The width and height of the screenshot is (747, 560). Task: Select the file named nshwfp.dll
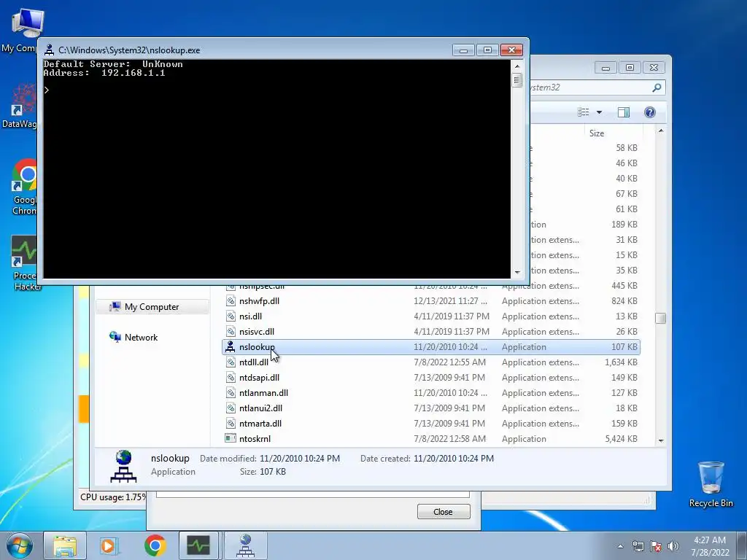(x=259, y=301)
